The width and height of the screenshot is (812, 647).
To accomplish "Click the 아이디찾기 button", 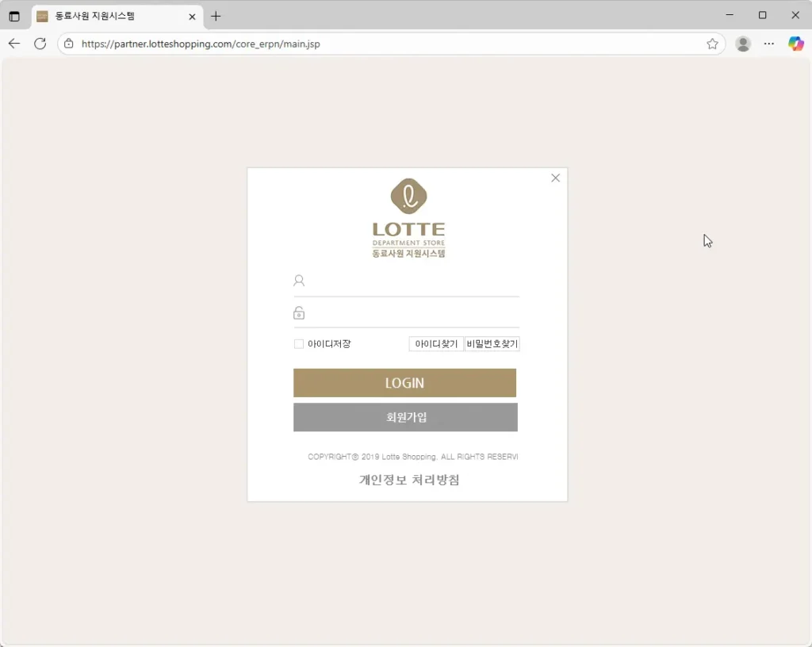I will 436,344.
